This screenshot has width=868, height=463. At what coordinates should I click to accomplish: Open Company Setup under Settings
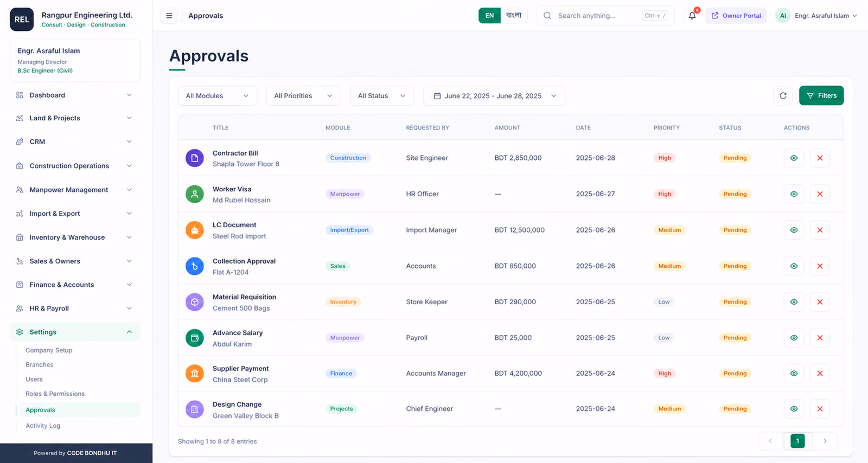pyautogui.click(x=49, y=350)
